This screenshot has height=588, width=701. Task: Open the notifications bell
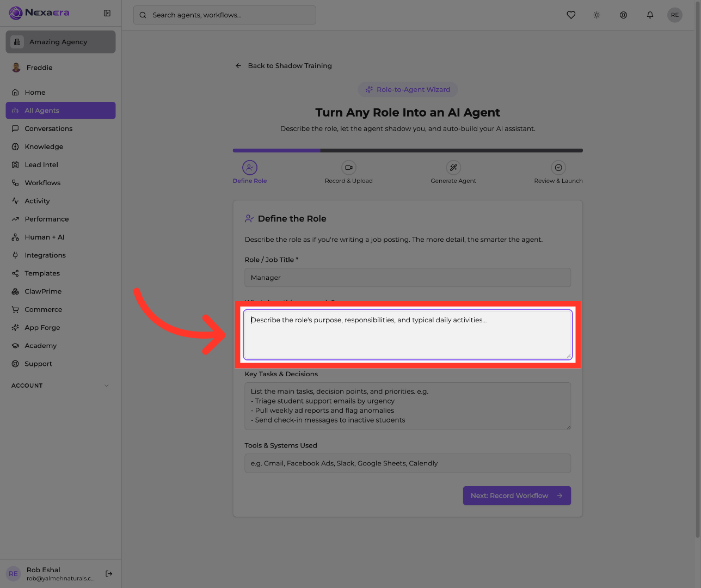pyautogui.click(x=650, y=15)
